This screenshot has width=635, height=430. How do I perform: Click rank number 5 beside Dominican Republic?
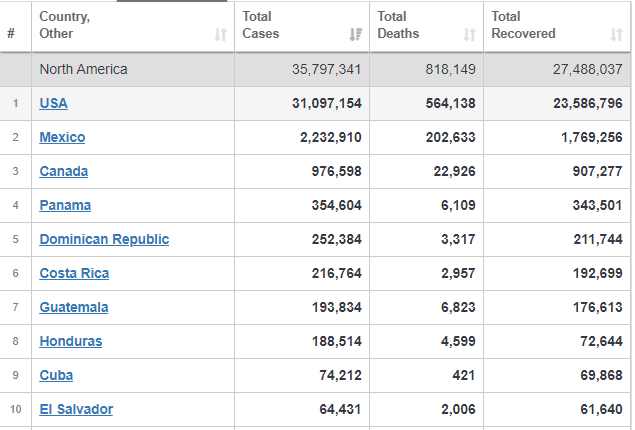[15, 239]
